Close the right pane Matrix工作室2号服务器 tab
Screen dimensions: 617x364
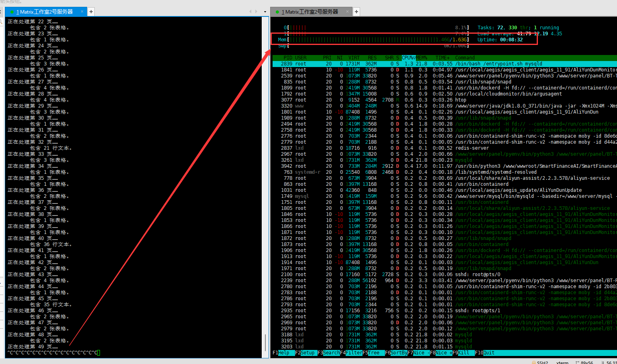348,12
